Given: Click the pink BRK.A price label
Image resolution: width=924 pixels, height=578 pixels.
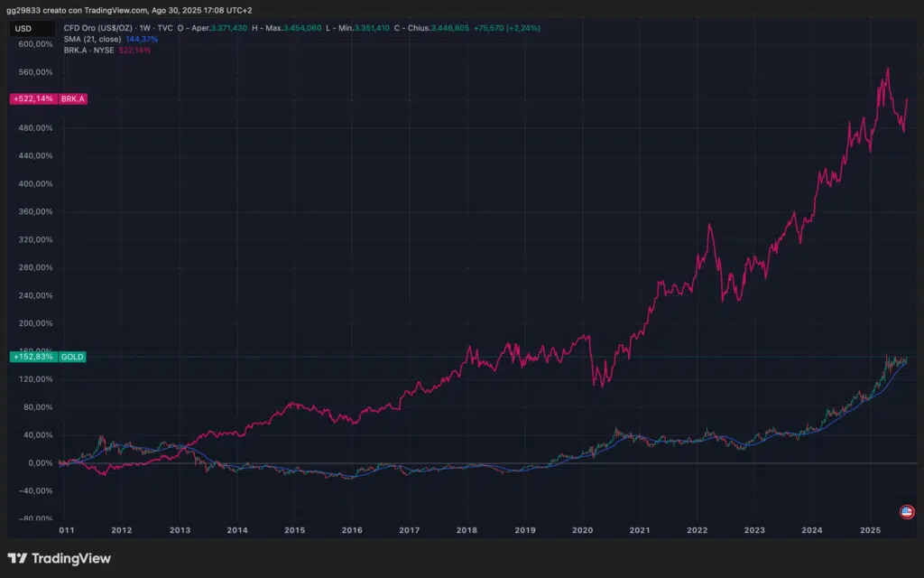Looking at the screenshot, I should [x=73, y=98].
